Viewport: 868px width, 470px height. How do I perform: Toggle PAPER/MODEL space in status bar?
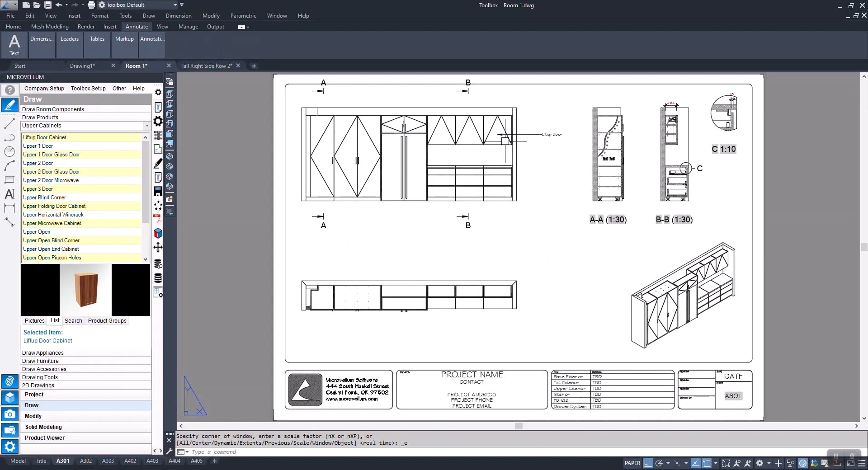632,463
